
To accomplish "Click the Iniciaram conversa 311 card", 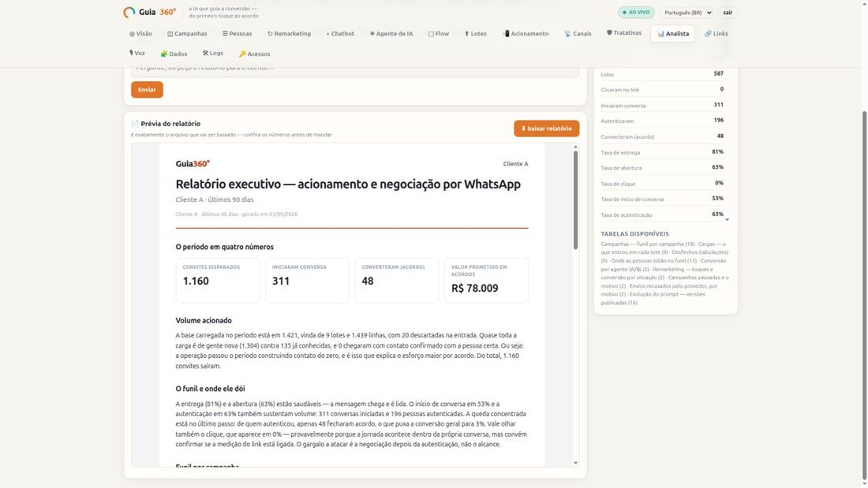I will point(307,281).
